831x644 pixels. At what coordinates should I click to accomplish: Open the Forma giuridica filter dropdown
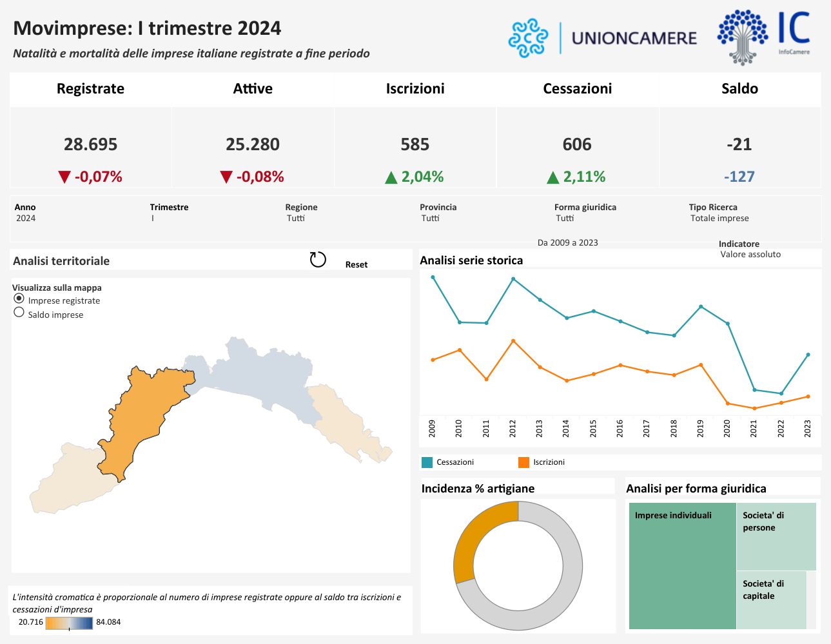(x=565, y=219)
